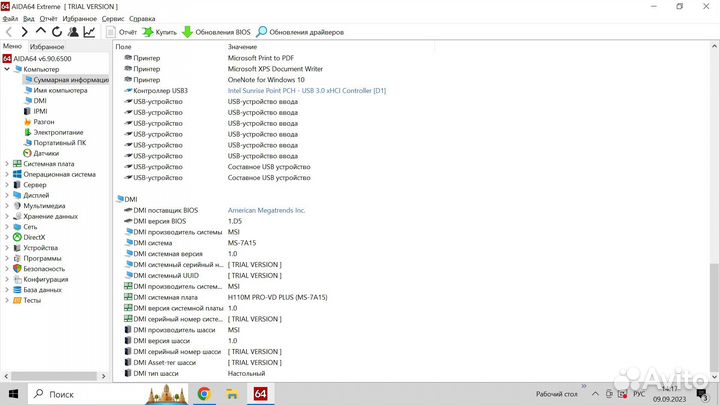The height and width of the screenshot is (405, 720).
Task: Open Обновления драйверов from toolbar
Action: click(300, 32)
